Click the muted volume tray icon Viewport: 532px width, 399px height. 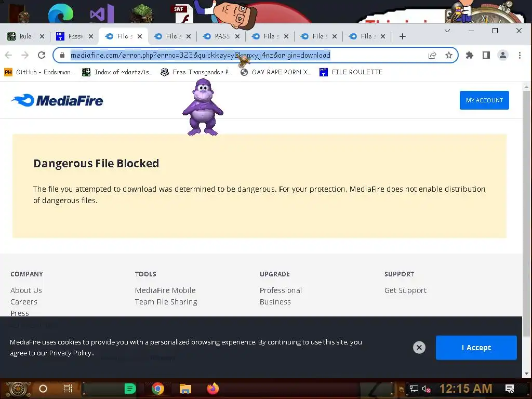(x=427, y=389)
